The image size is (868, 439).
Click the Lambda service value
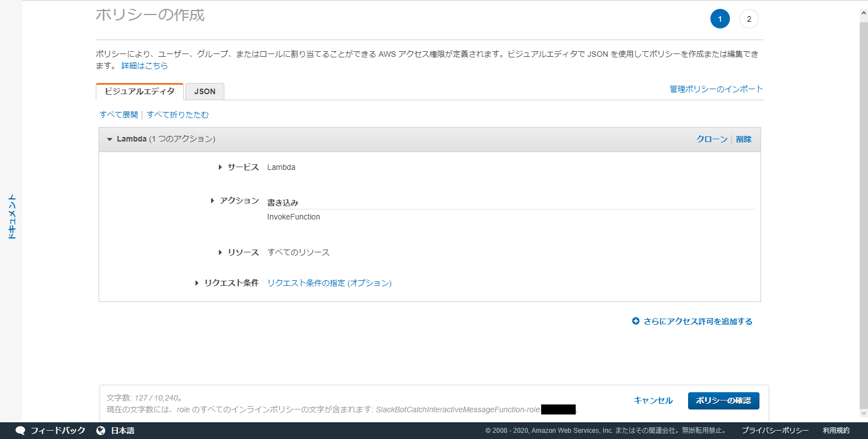tap(281, 167)
